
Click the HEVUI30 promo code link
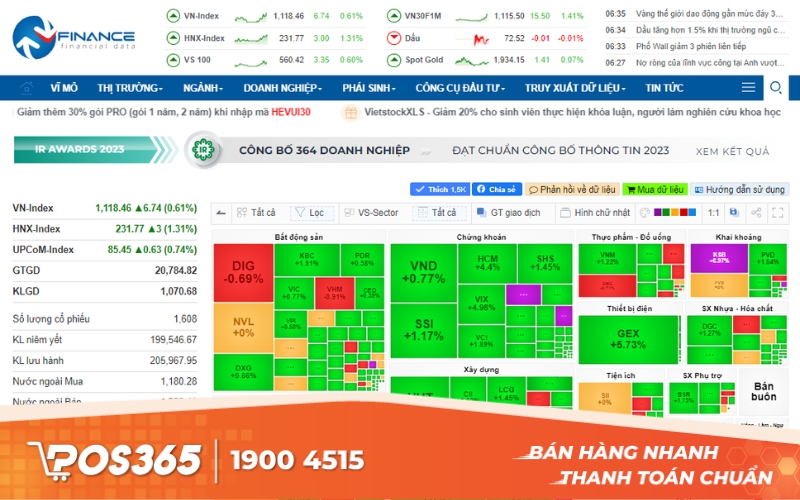(291, 112)
